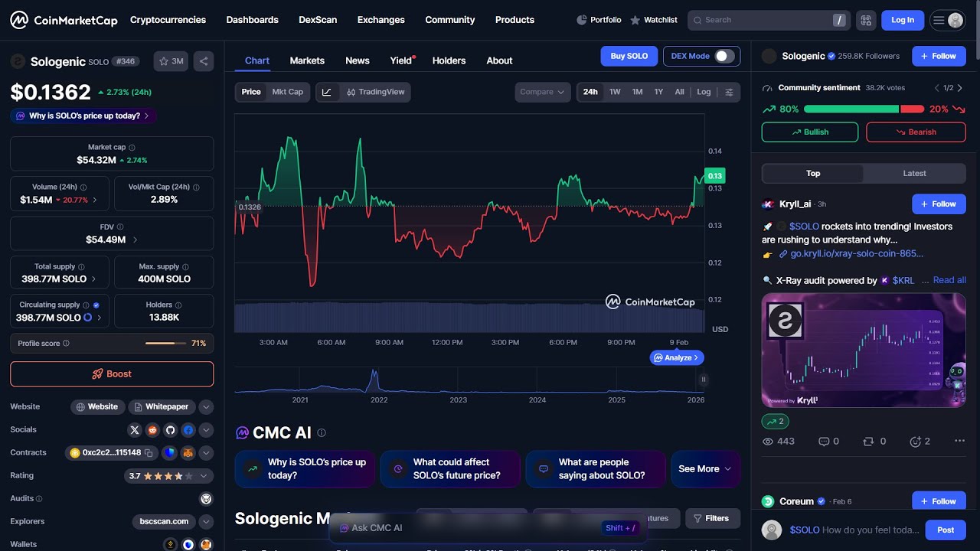Set chart range to 1Y
Image resolution: width=980 pixels, height=551 pixels.
[x=658, y=92]
